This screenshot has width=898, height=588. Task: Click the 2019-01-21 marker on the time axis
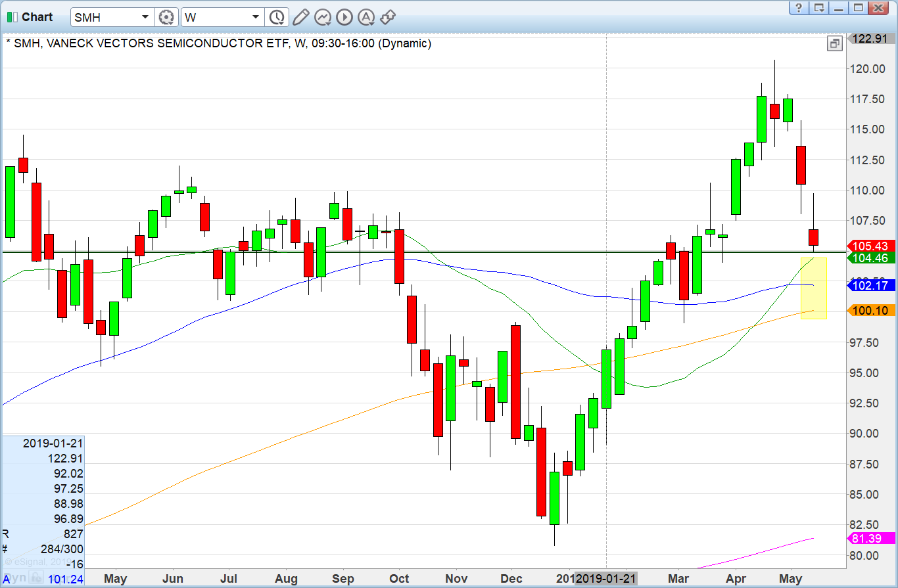pyautogui.click(x=605, y=579)
